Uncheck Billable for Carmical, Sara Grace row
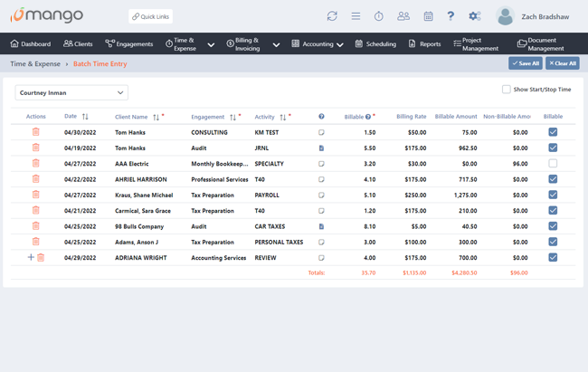Viewport: 588px width, 372px height. (x=553, y=210)
